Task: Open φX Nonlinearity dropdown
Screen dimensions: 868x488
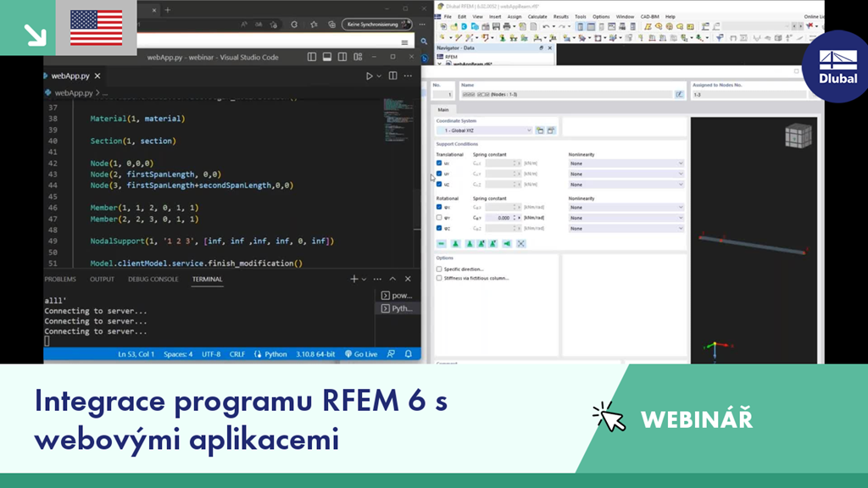Action: [626, 207]
